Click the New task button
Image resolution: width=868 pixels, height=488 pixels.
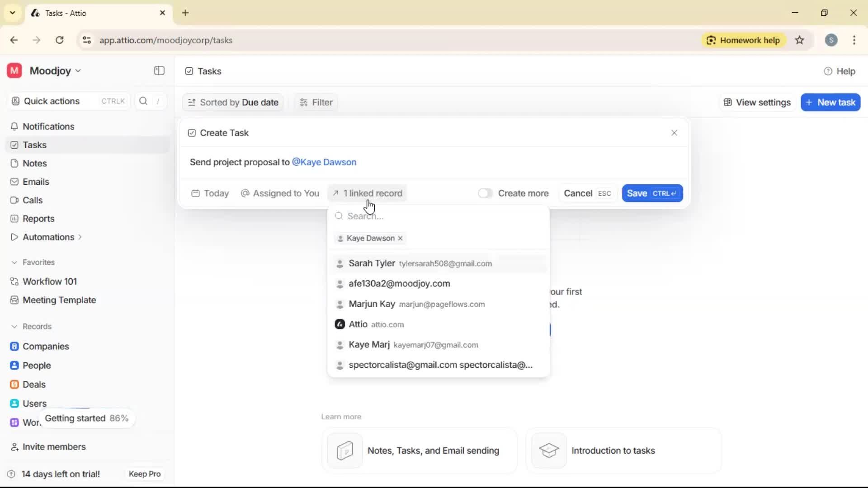830,102
